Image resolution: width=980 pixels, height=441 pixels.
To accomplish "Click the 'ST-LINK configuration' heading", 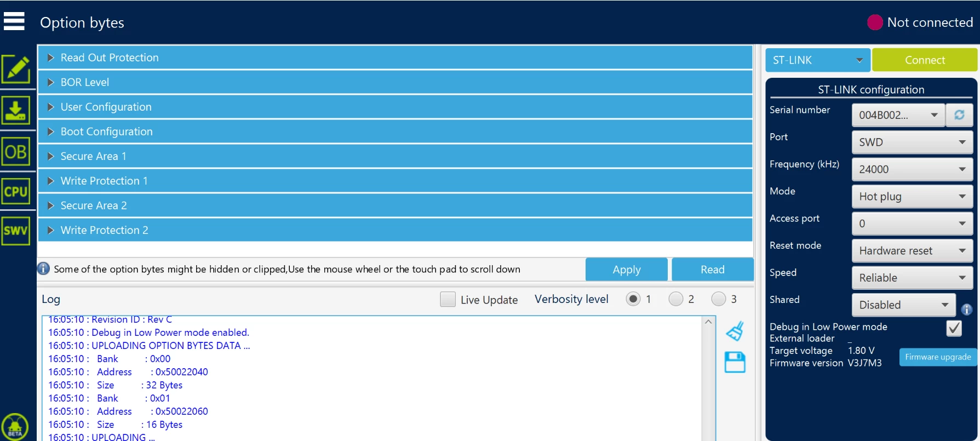I will pos(871,89).
